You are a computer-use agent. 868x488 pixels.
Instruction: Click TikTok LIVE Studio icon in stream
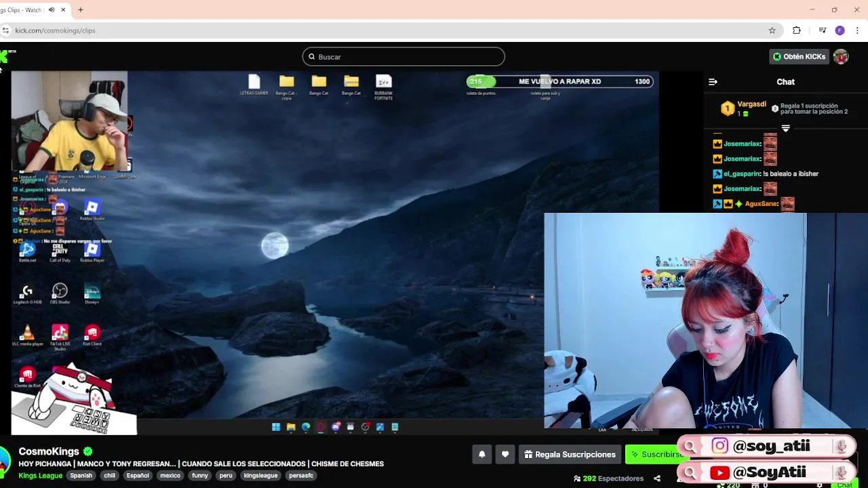pyautogui.click(x=60, y=337)
